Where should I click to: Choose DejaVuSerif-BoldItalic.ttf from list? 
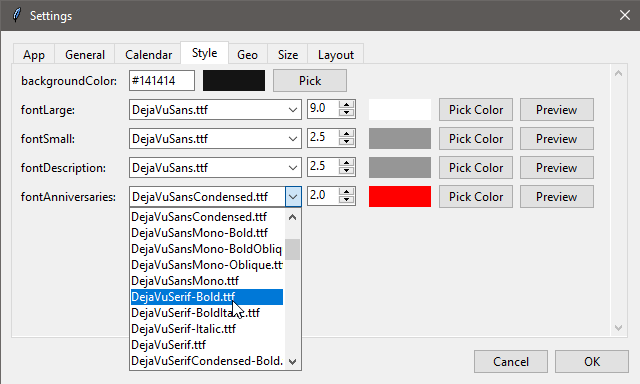[x=207, y=313]
